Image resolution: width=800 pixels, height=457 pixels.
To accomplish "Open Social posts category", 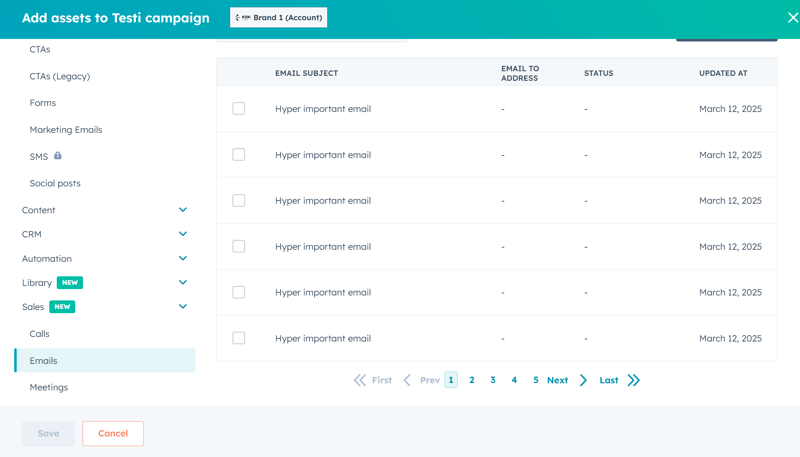I will 55,183.
